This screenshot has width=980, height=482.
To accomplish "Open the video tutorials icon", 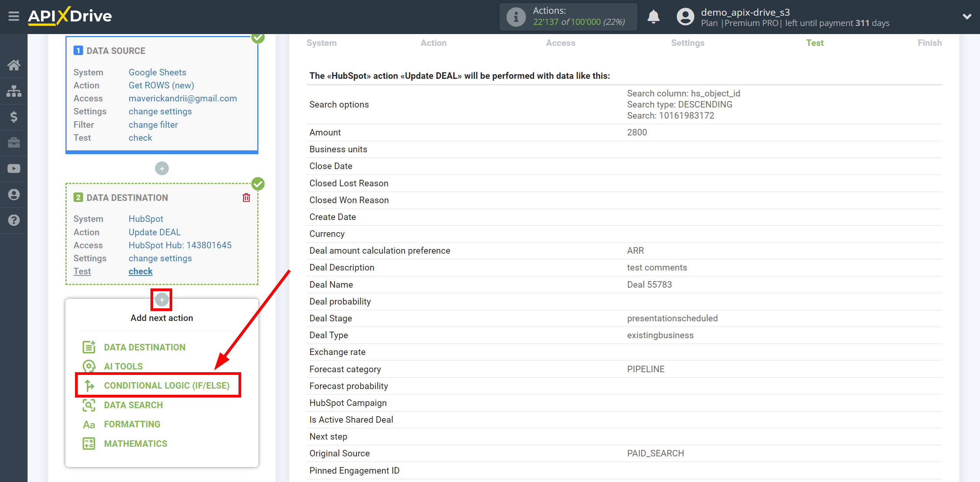I will (14, 168).
